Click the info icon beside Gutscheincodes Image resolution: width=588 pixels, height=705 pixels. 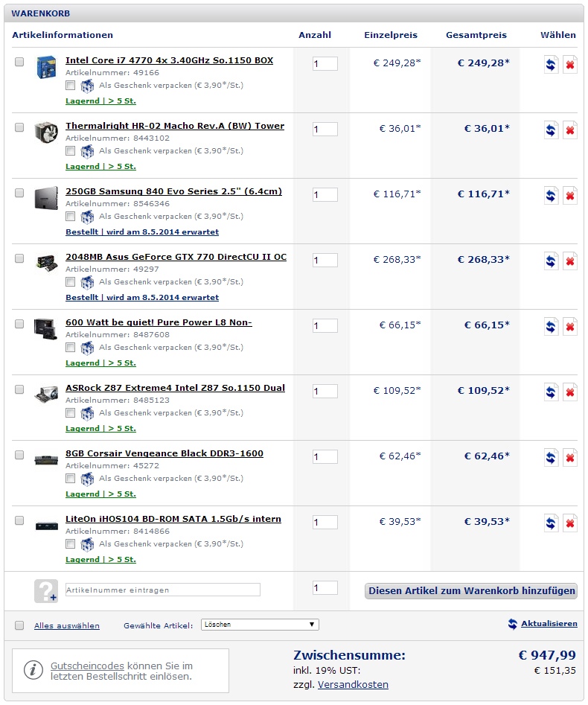pyautogui.click(x=33, y=670)
